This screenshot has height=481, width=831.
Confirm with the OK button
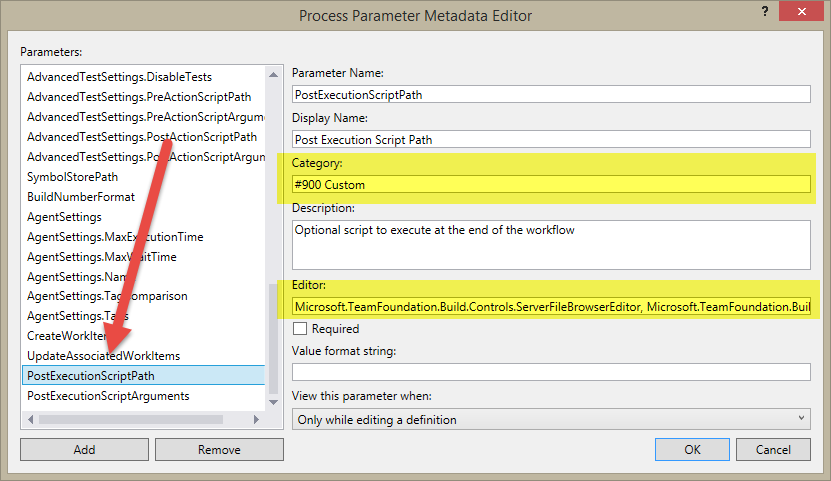[692, 450]
